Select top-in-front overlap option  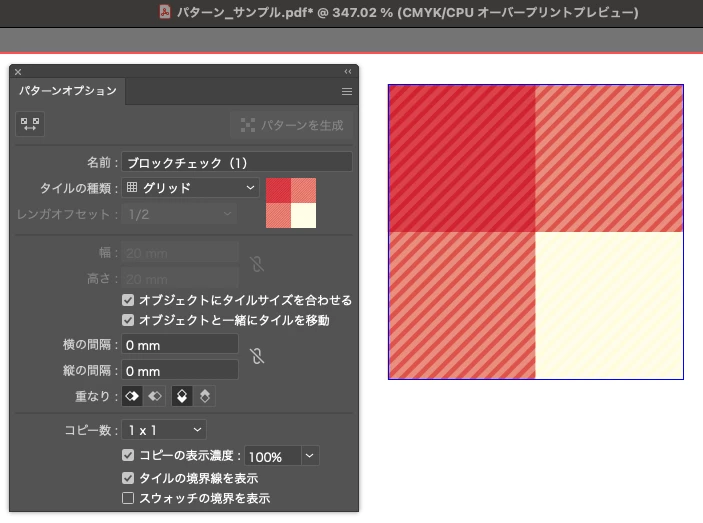[x=182, y=396]
